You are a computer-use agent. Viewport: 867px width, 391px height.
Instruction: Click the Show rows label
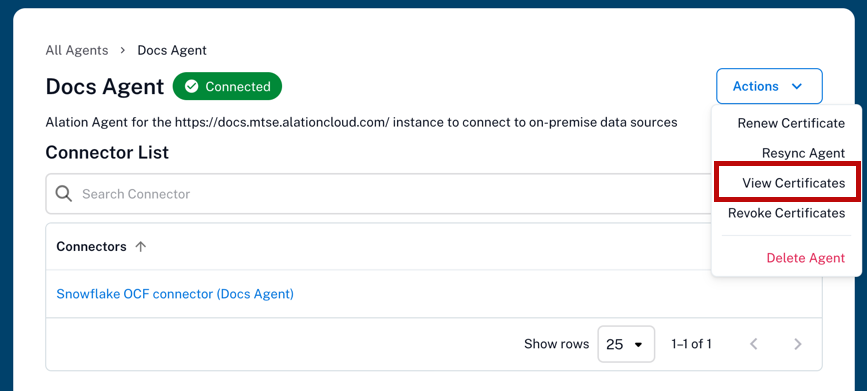coord(556,344)
